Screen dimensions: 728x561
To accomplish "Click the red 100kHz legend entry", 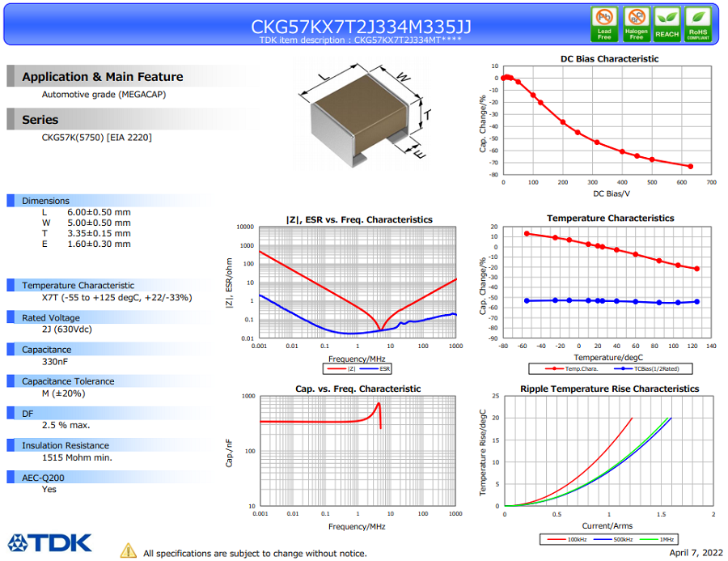I will (x=567, y=540).
